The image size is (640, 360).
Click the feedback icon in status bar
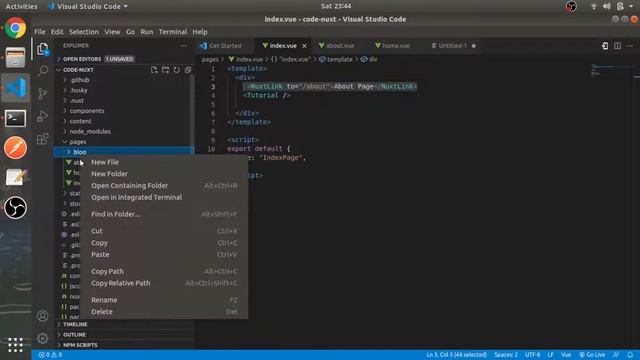coord(616,355)
